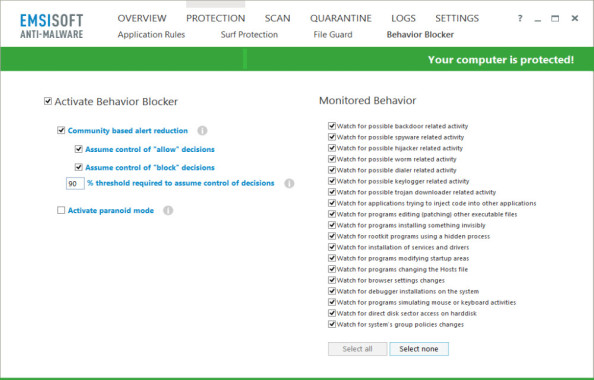Toggle watch for debugger installations
The height and width of the screenshot is (380, 594).
332,291
